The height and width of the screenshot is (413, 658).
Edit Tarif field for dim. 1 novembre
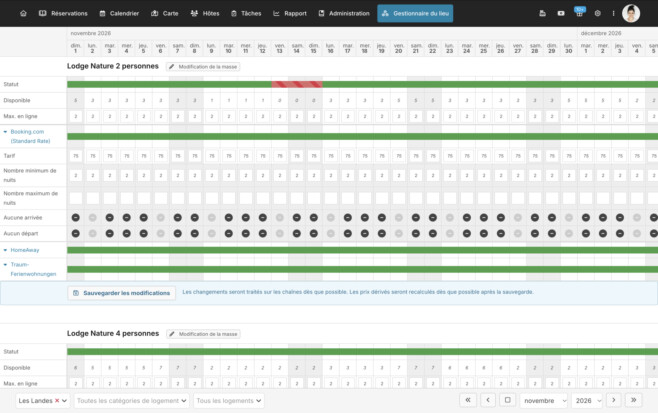click(x=76, y=156)
